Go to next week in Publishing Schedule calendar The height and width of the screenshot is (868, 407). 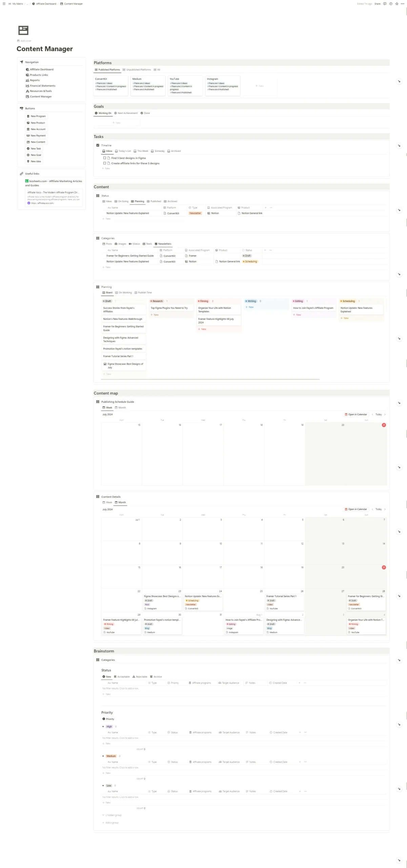(x=385, y=414)
